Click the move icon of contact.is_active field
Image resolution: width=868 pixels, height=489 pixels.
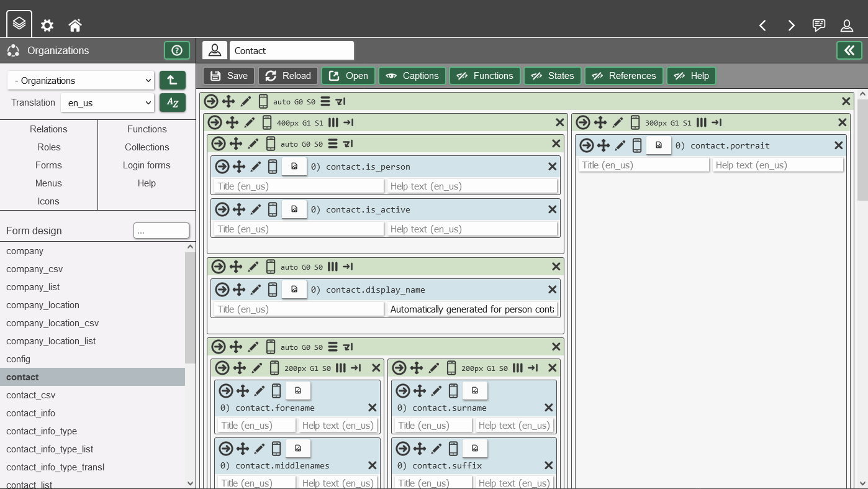[239, 209]
